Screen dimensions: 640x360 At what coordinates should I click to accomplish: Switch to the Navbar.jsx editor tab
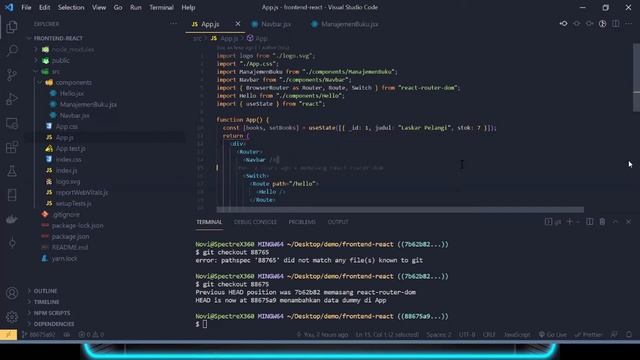(x=271, y=24)
